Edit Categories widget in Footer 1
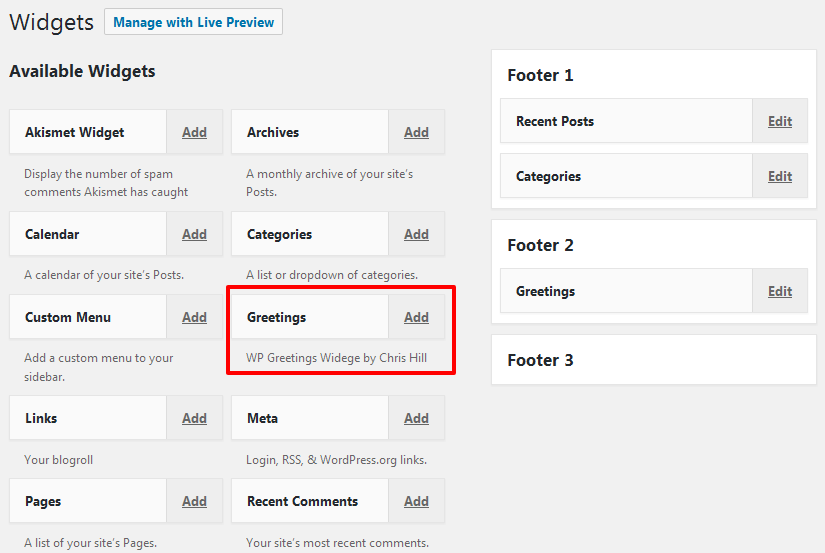The width and height of the screenshot is (825, 553). coord(780,176)
